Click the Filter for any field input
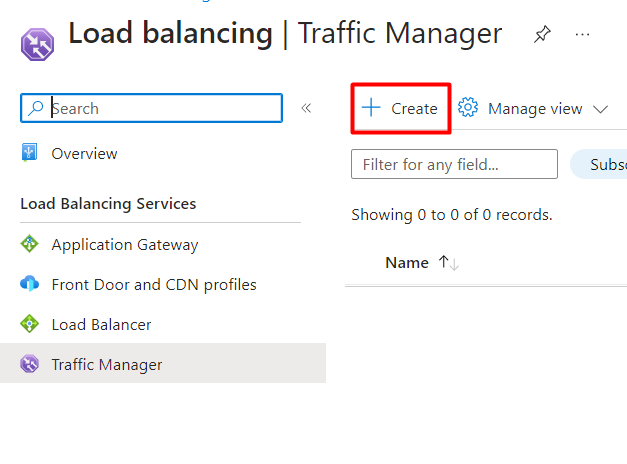 (x=454, y=164)
